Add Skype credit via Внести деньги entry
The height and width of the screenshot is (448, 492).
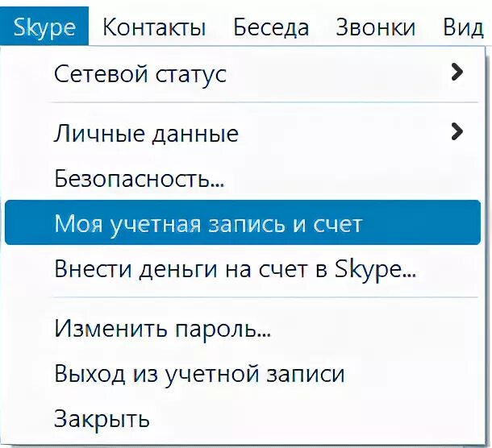pos(236,268)
